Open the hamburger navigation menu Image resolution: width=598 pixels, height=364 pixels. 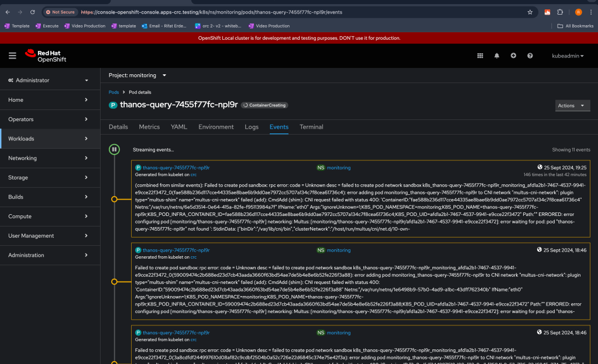[x=12, y=56]
